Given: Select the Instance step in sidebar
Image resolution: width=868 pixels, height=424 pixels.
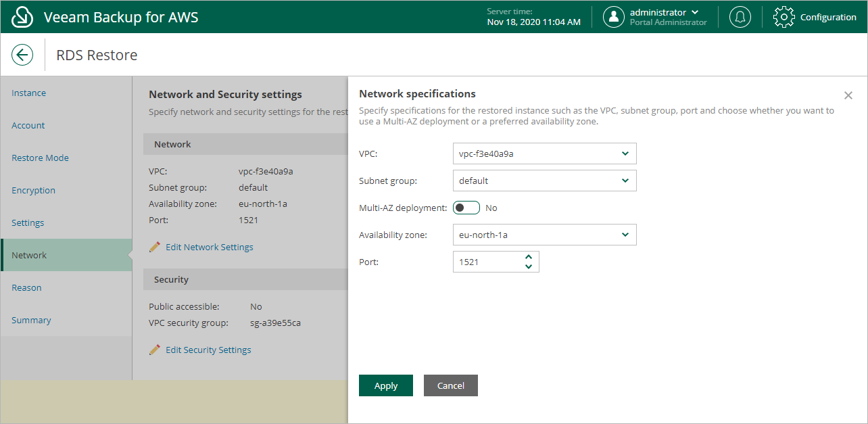Looking at the screenshot, I should 66,93.
